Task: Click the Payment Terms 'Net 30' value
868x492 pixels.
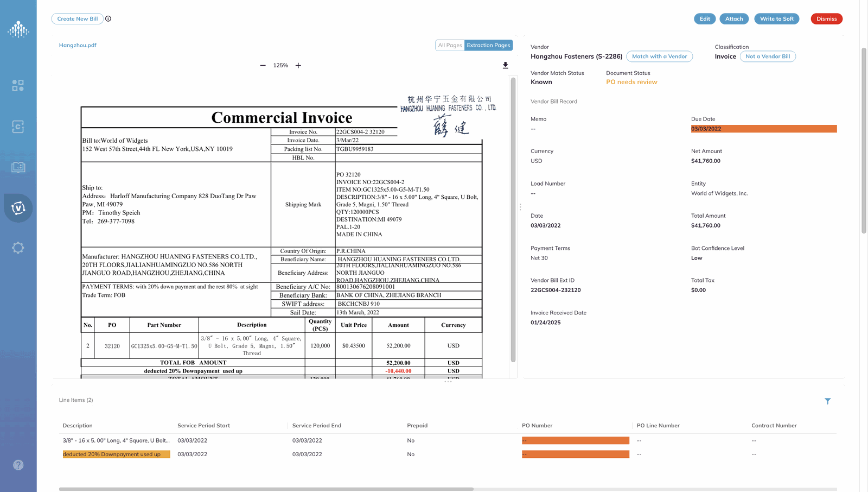Action: pyautogui.click(x=539, y=258)
